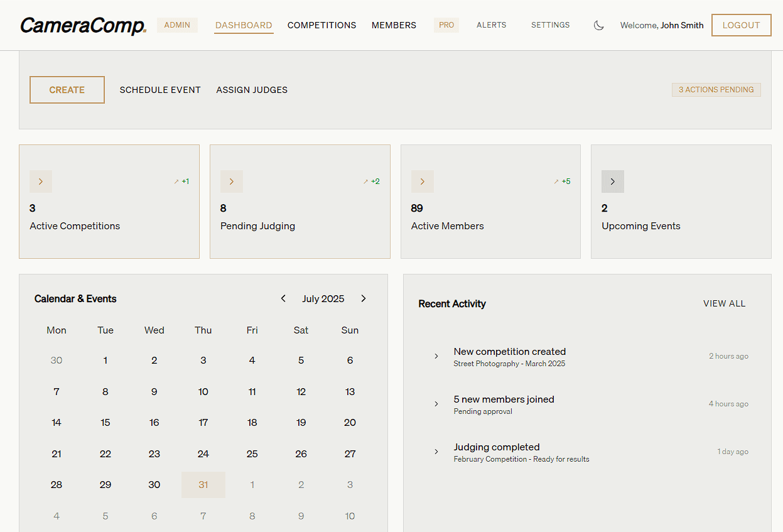Image resolution: width=783 pixels, height=532 pixels.
Task: Advance calendar to August 2025
Action: pyautogui.click(x=364, y=298)
